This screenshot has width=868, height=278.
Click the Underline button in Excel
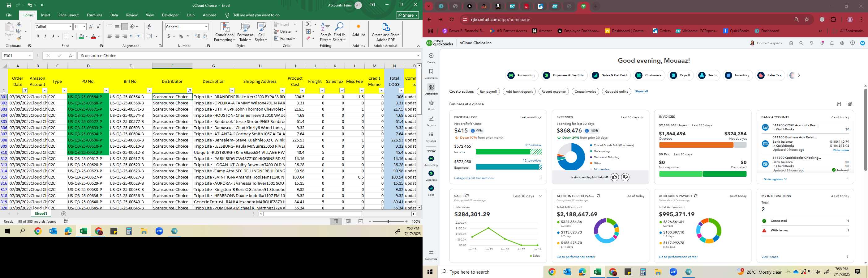53,36
